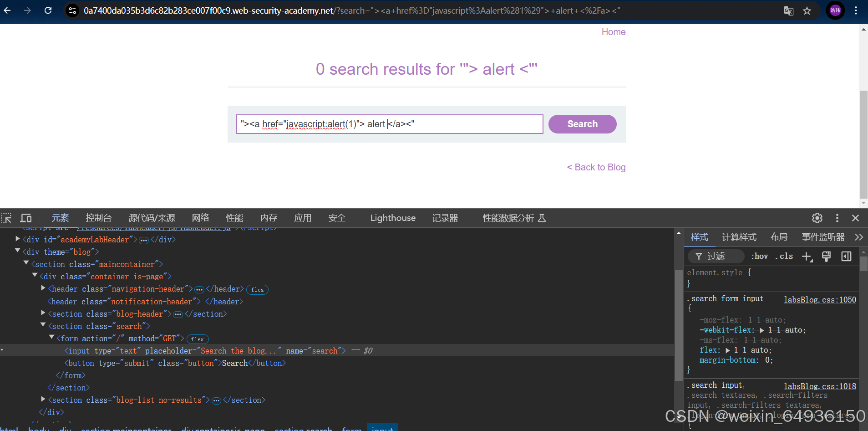868x431 pixels.
Task: Select the 样式 (Styles) pane tab
Action: [x=699, y=237]
